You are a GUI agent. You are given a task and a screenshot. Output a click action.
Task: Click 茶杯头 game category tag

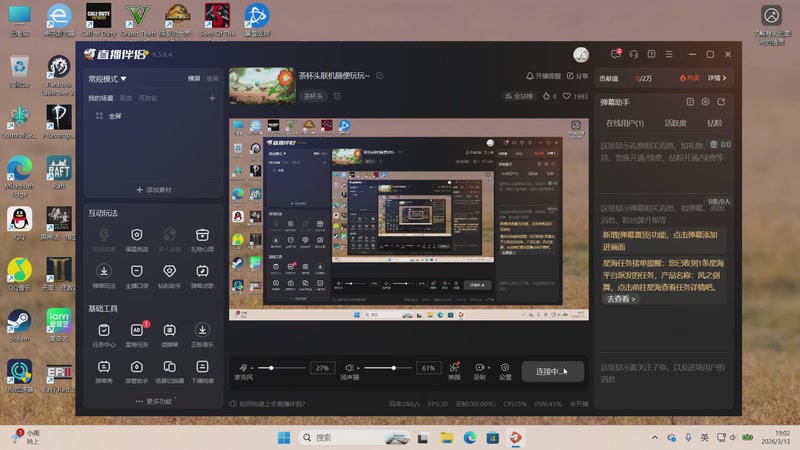pyautogui.click(x=313, y=96)
